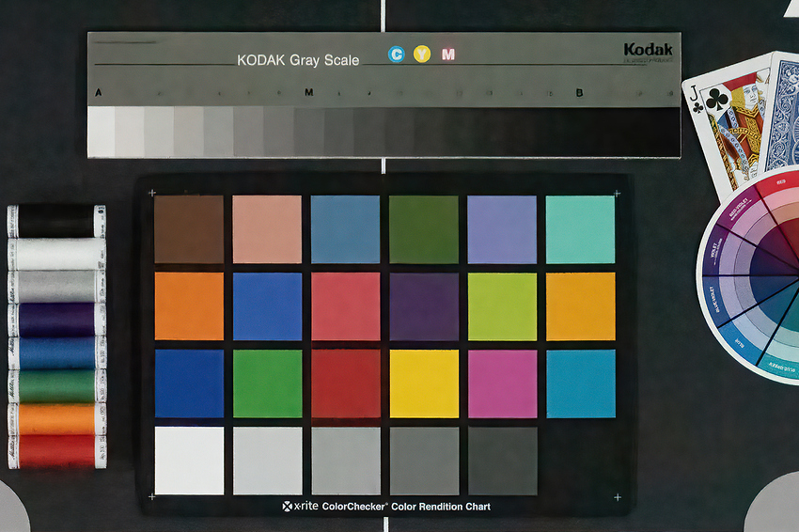This screenshot has height=532, width=799.
Task: Click the Jack of clubs playing card
Action: tap(726, 128)
